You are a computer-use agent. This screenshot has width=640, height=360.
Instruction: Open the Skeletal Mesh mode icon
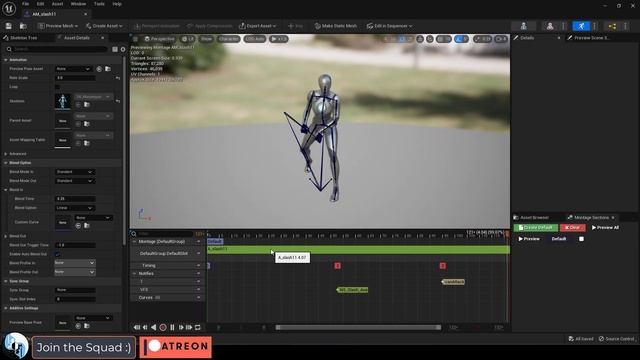pyautogui.click(x=550, y=26)
